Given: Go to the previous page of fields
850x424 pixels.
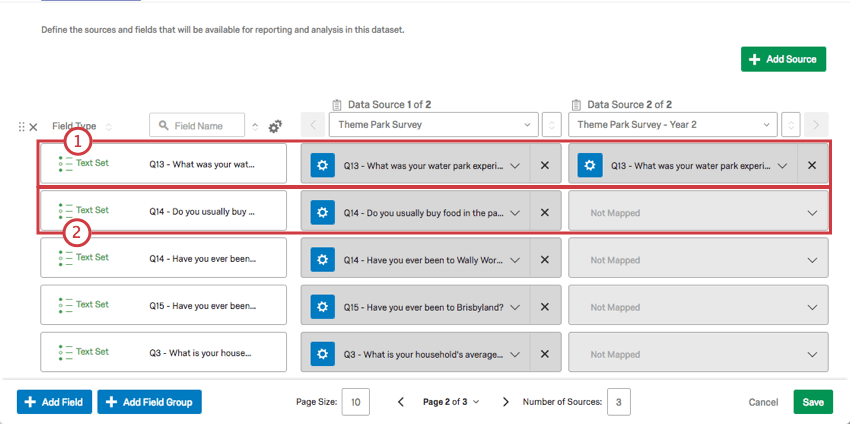Looking at the screenshot, I should (401, 402).
